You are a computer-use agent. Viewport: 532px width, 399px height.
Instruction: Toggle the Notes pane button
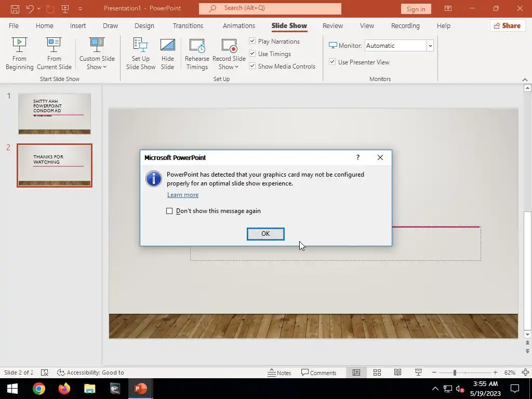point(279,373)
